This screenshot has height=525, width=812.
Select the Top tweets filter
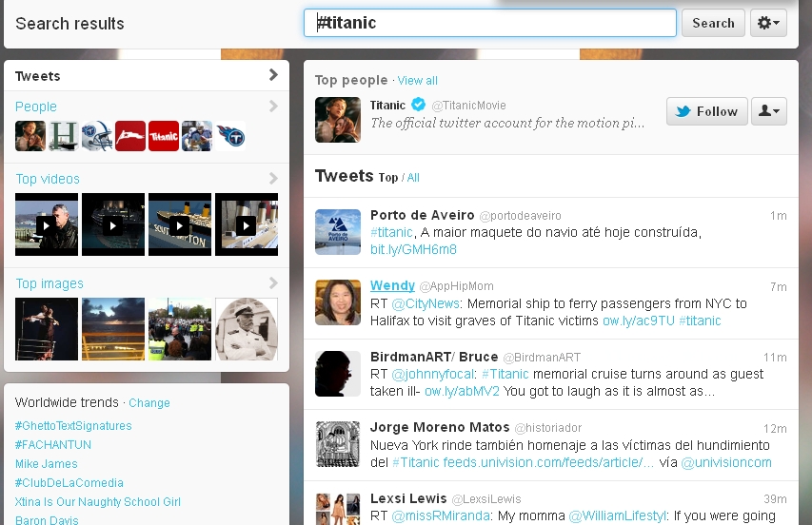tap(387, 178)
